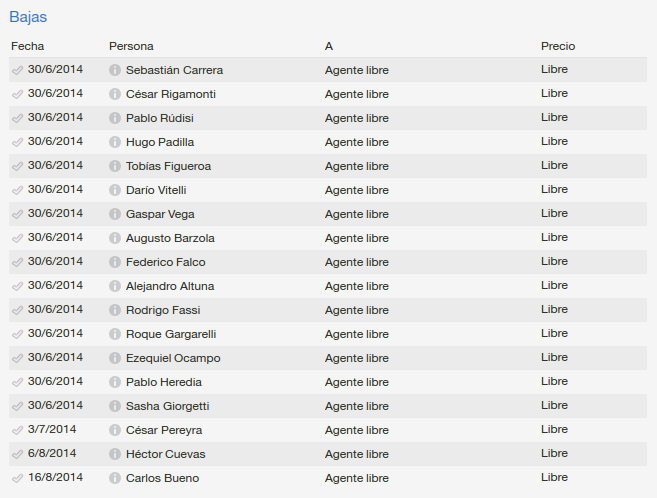Open Gaspar Vega's profile name
The height and width of the screenshot is (498, 657).
click(160, 214)
